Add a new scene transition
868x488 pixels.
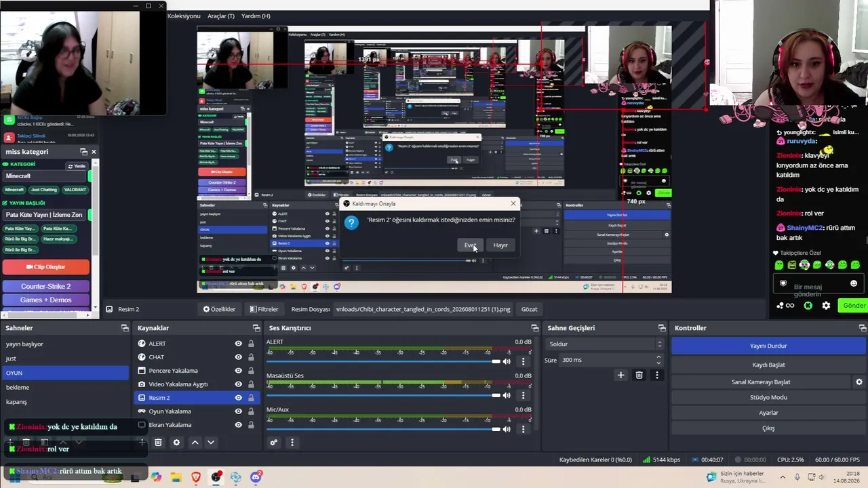620,375
